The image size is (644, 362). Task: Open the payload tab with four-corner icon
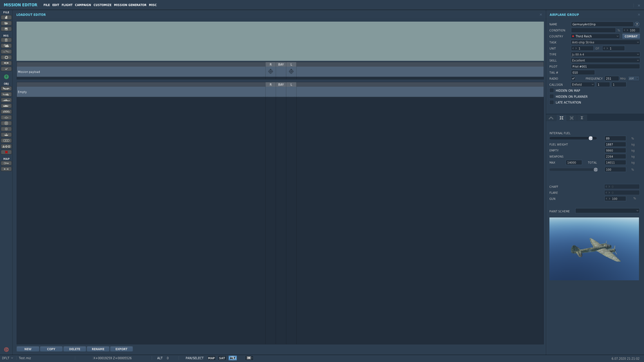pos(562,118)
